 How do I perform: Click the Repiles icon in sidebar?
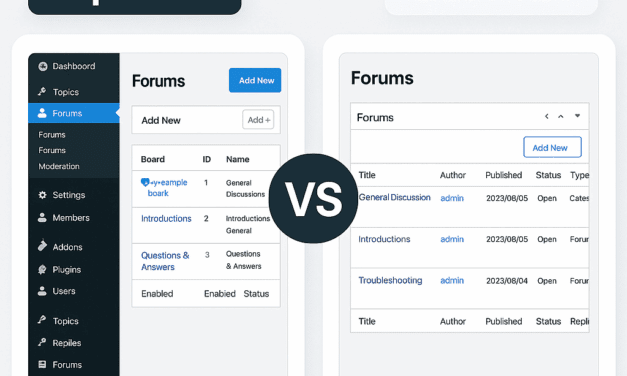[42, 342]
